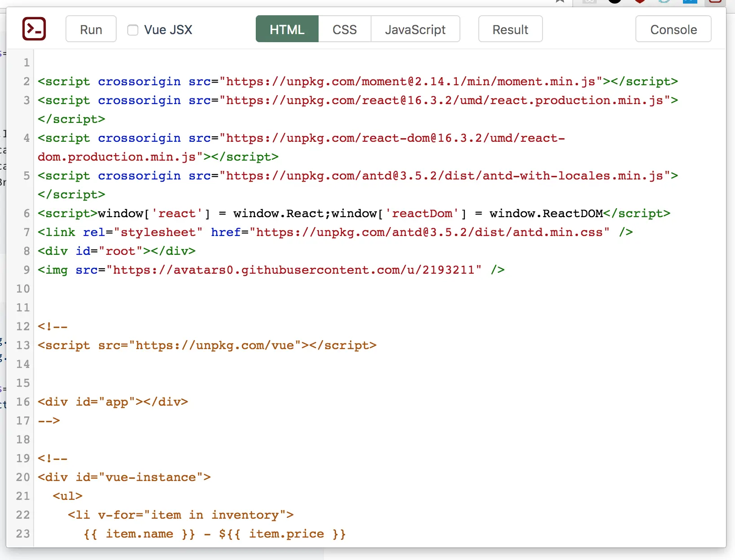Click the react-dom script source line

301,138
